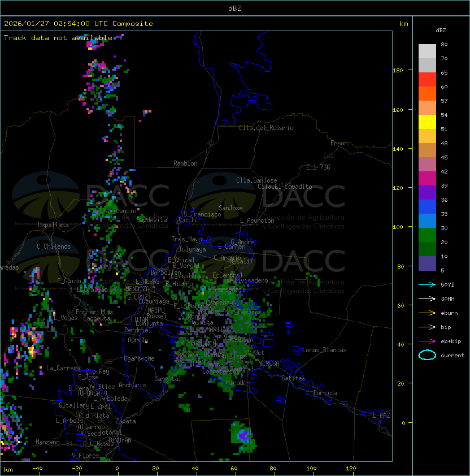
Task: Click the MENDOZA city label
Action: coord(138,289)
